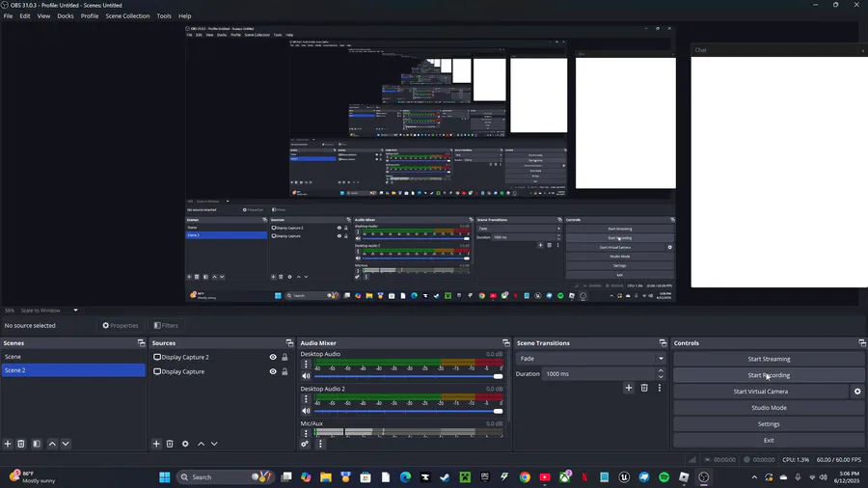Click Start Recording button
The width and height of the screenshot is (868, 488).
coord(769,375)
